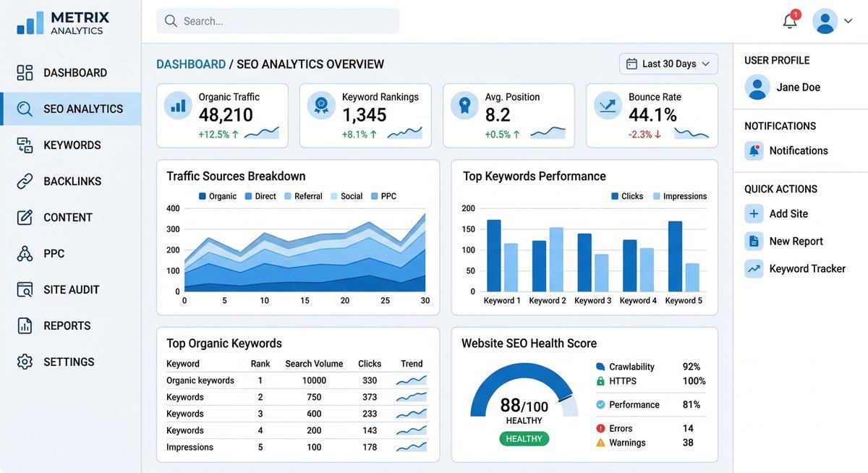Open the Last 30 Days date dropdown
868x473 pixels.
[666, 64]
